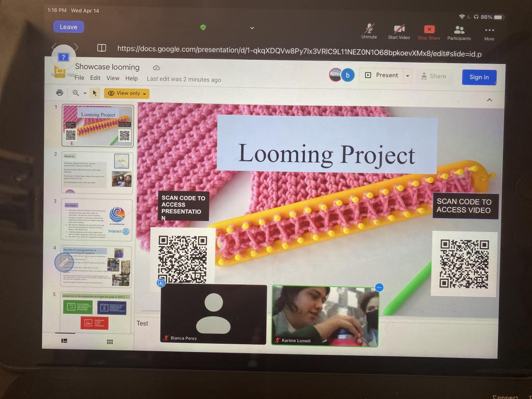Open the Edit menu
Screen dimensions: 532x399
pyautogui.click(x=95, y=78)
